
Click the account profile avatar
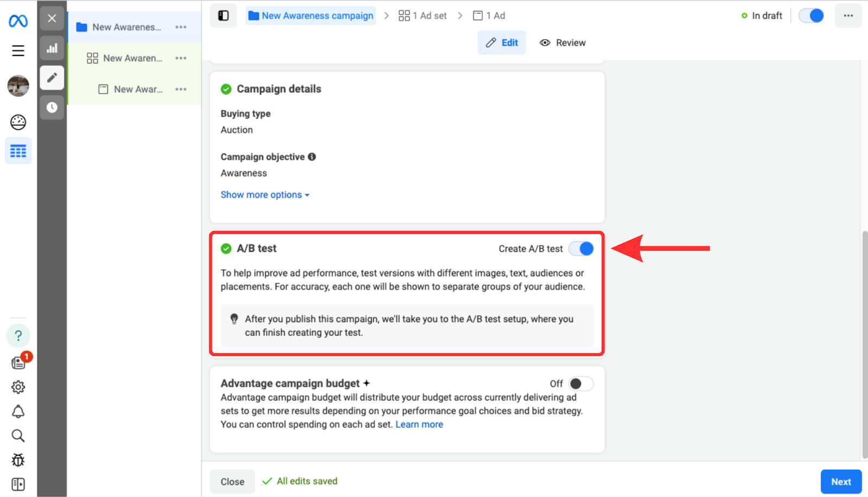pos(18,86)
